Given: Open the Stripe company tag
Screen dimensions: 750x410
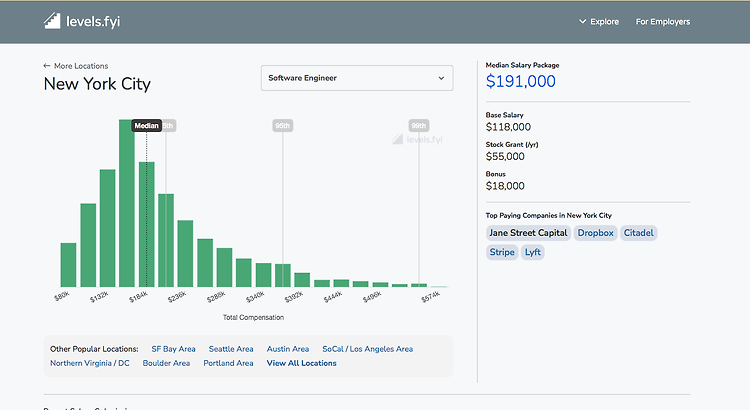Looking at the screenshot, I should click(502, 252).
